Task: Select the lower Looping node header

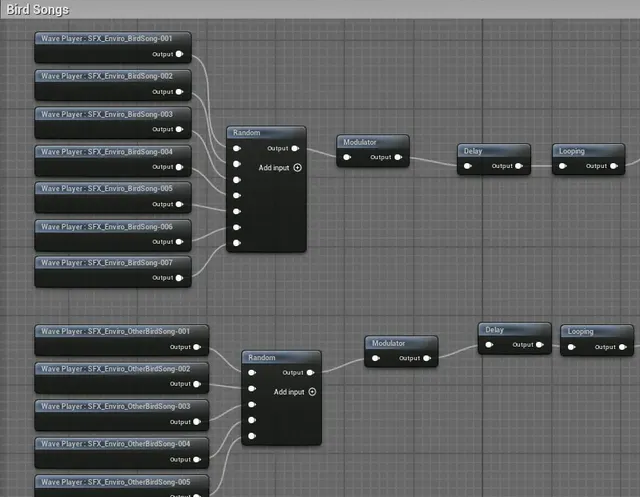Action: pos(596,331)
